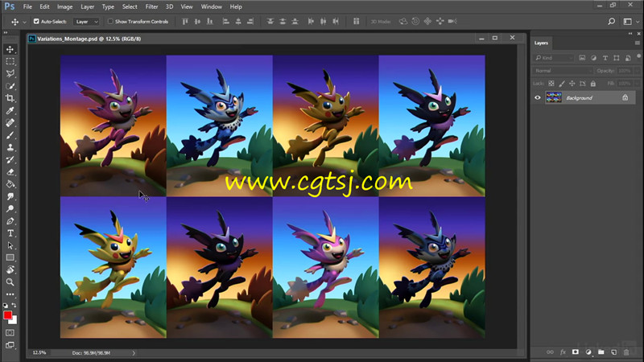
Task: Open the File menu
Action: point(27,6)
